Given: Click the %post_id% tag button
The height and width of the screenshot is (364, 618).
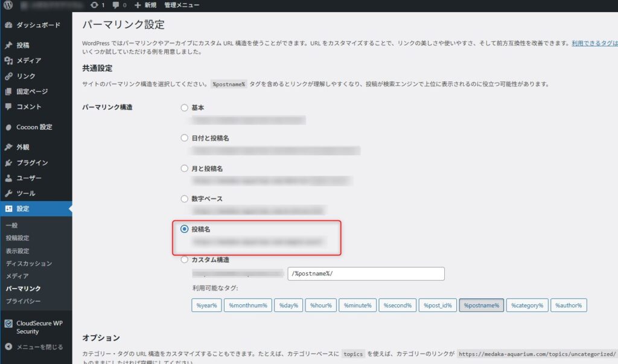Looking at the screenshot, I should (x=437, y=305).
